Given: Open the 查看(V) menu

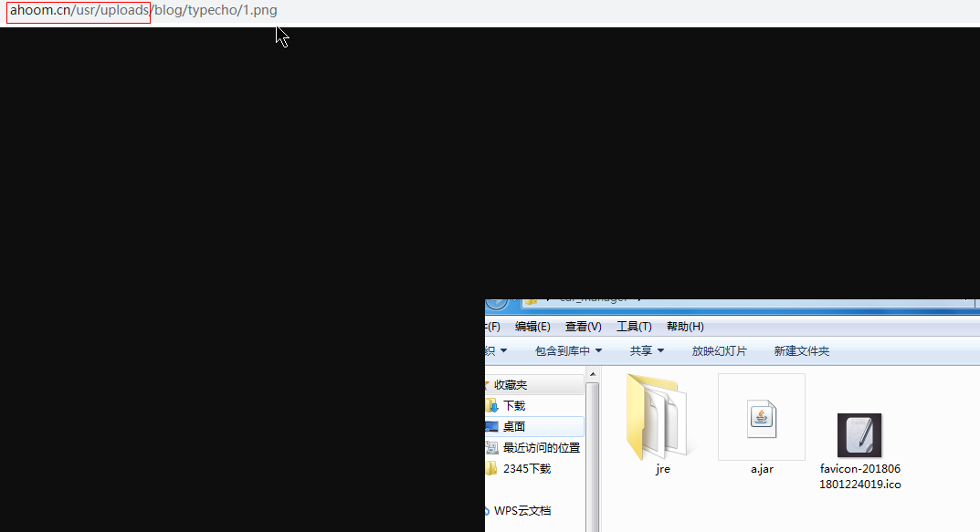Looking at the screenshot, I should [x=583, y=327].
